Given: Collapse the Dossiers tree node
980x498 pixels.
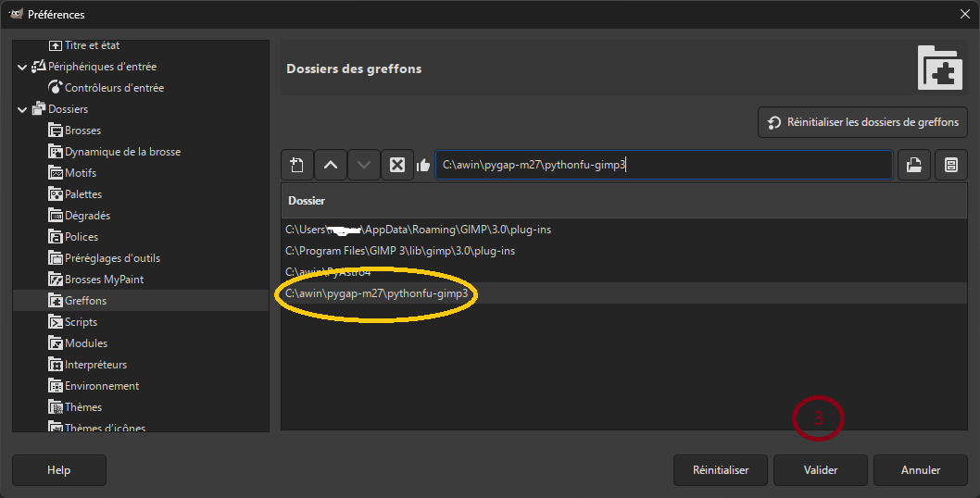Looking at the screenshot, I should pyautogui.click(x=22, y=109).
